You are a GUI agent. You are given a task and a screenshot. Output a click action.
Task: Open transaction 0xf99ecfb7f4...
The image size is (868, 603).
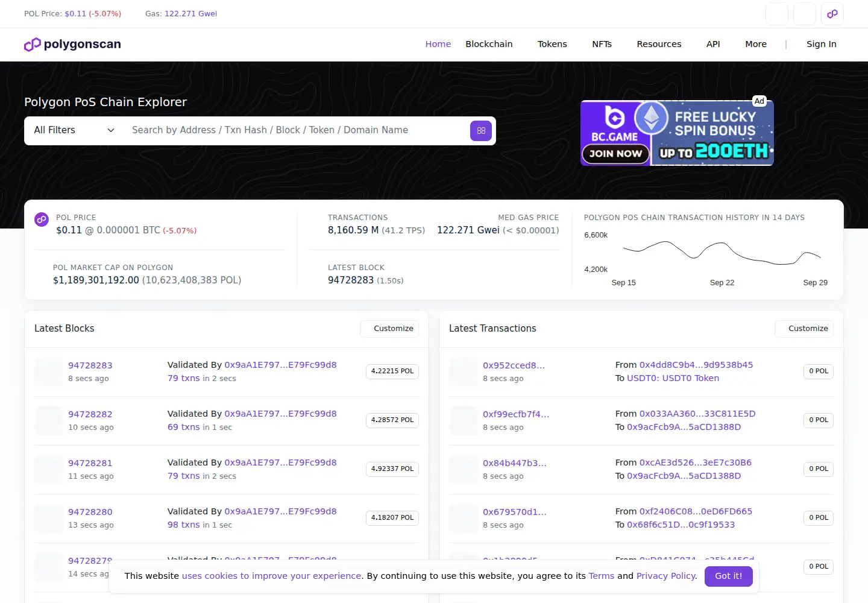pyautogui.click(x=516, y=414)
